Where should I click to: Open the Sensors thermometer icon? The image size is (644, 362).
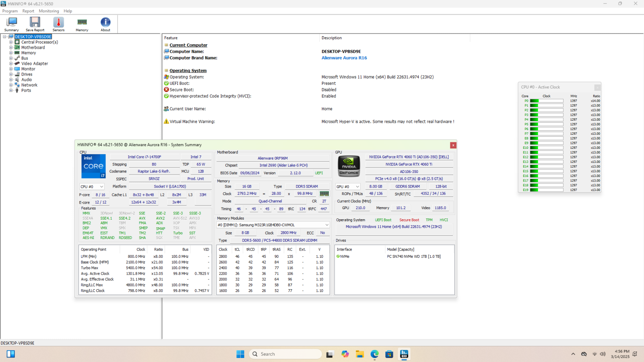point(58,24)
